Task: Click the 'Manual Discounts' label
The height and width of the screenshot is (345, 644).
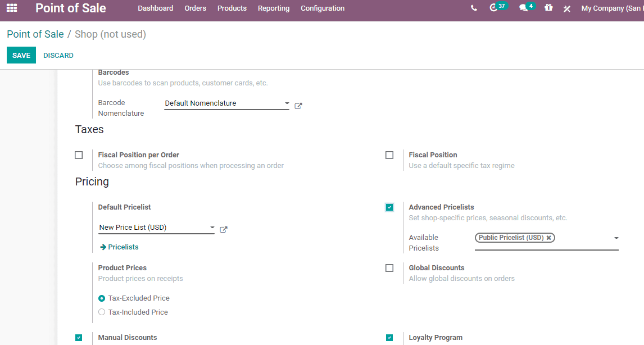Action: click(128, 338)
